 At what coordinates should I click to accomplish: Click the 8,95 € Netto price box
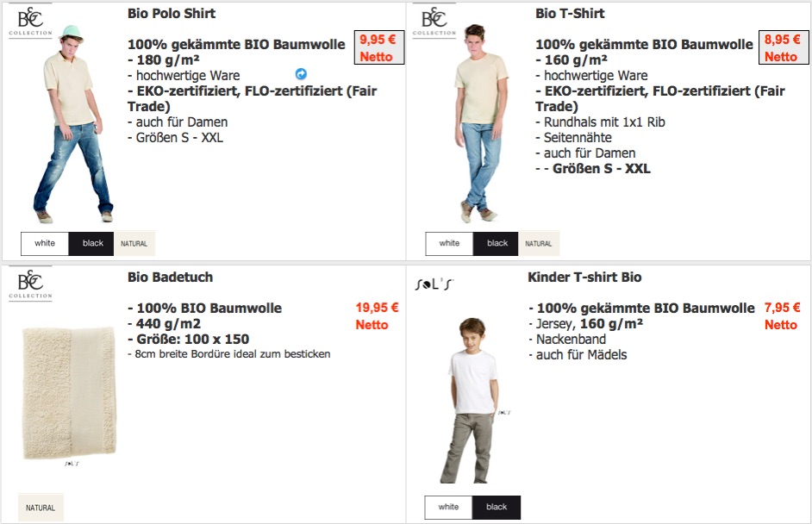coord(784,47)
